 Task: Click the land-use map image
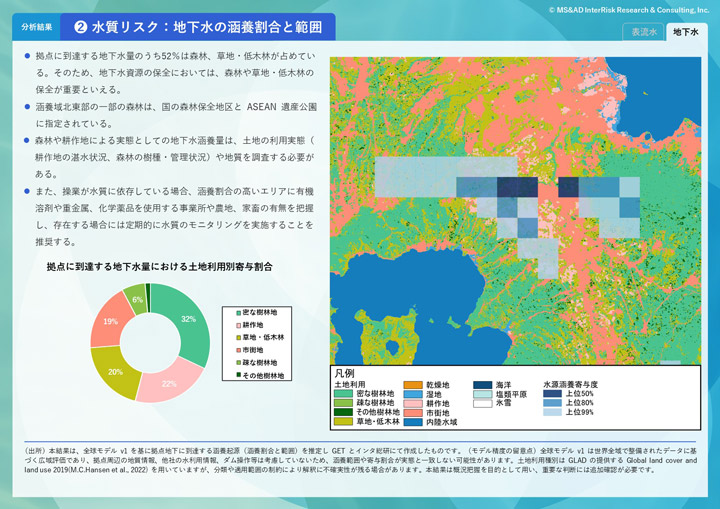pyautogui.click(x=515, y=211)
